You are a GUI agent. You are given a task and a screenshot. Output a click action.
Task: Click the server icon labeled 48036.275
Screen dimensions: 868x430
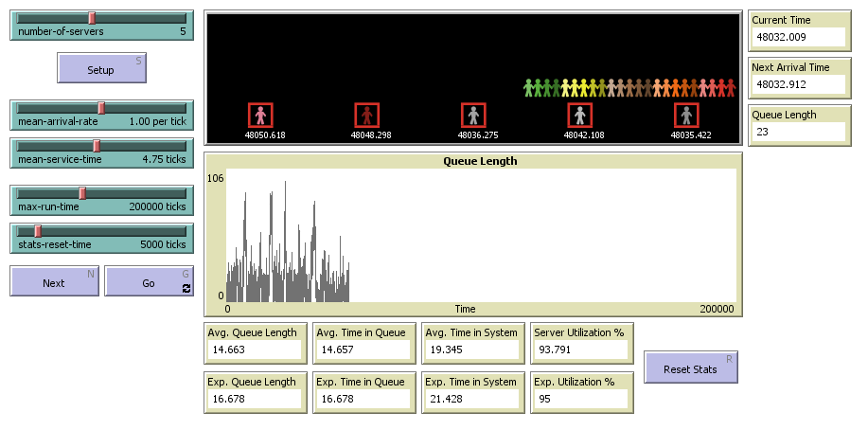pyautogui.click(x=473, y=115)
